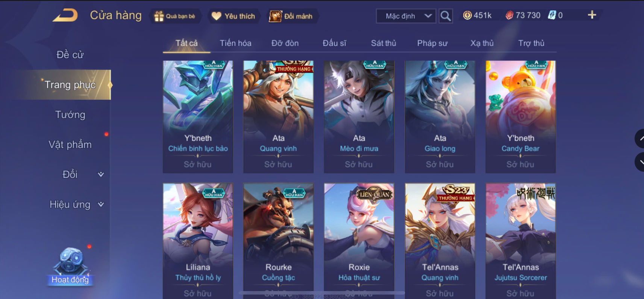Screen dimensions: 644x299
Task: Click the Quà bạn bè gift button
Action: (175, 16)
